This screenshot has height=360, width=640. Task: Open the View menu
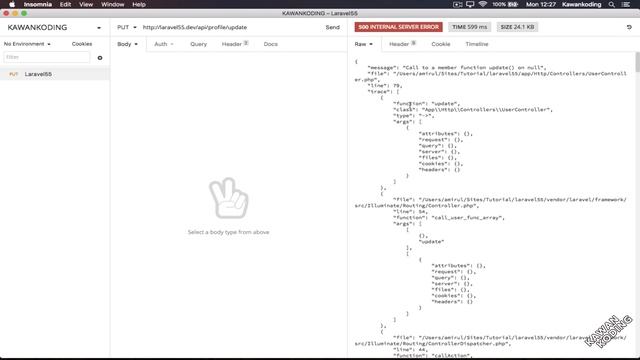click(x=86, y=4)
